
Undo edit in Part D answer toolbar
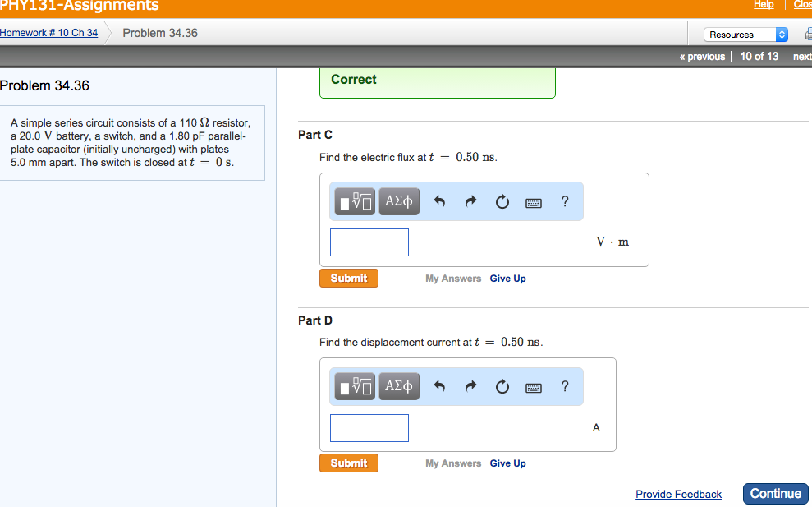439,385
